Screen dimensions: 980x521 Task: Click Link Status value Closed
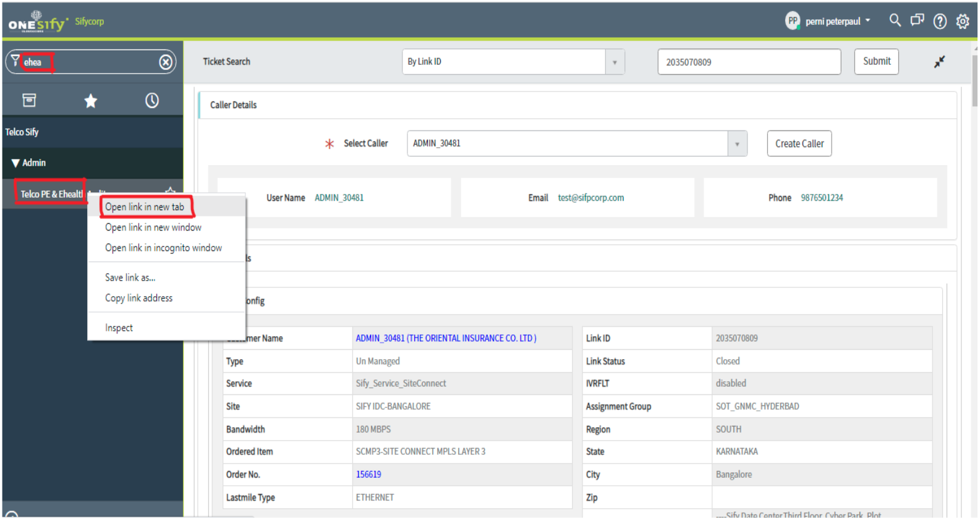728,361
